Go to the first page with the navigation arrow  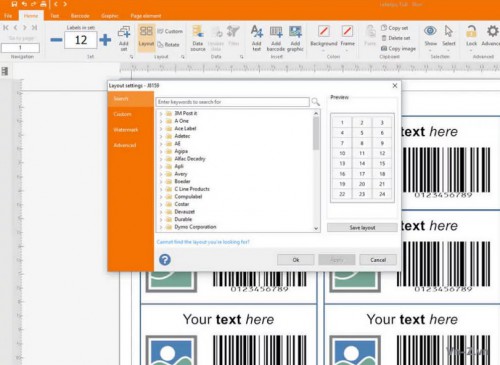tap(5, 28)
